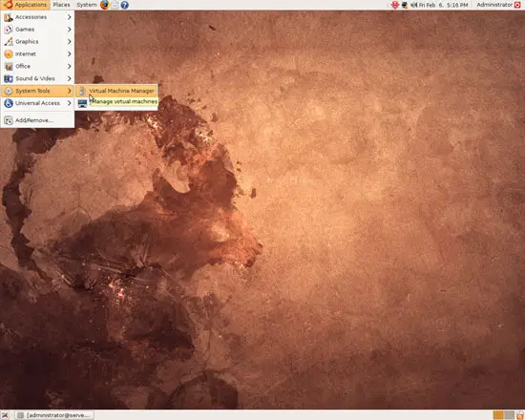Expand the Games submenu

click(37, 30)
